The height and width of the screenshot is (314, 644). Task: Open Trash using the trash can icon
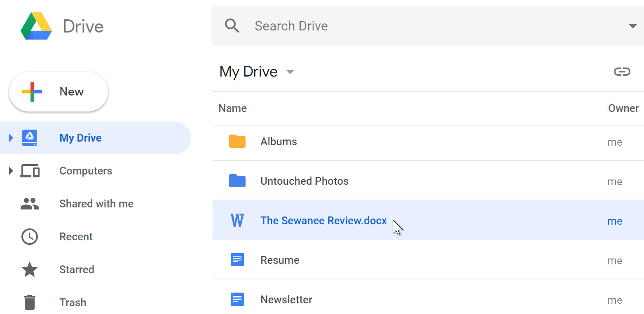pyautogui.click(x=29, y=302)
